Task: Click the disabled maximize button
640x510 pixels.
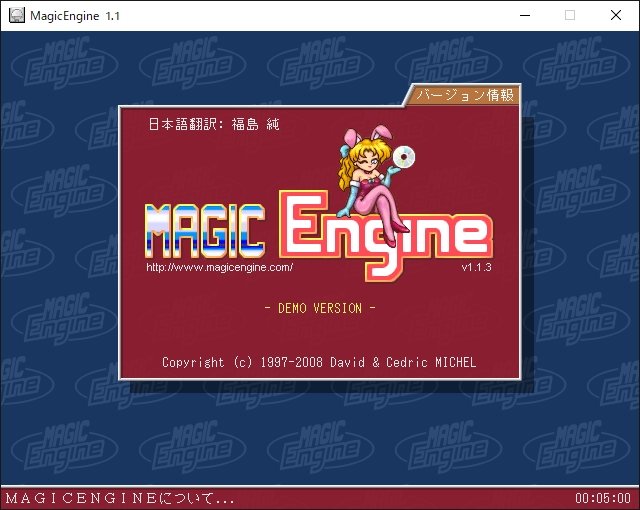Action: (570, 15)
